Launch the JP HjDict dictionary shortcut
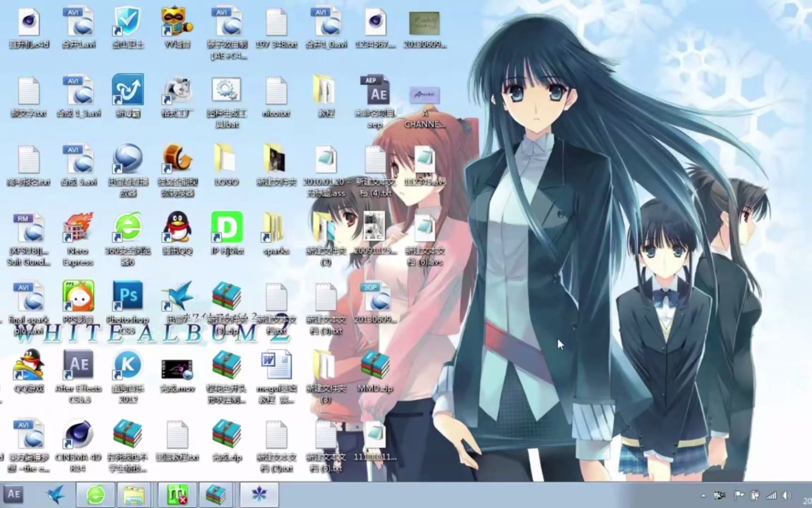 point(226,234)
